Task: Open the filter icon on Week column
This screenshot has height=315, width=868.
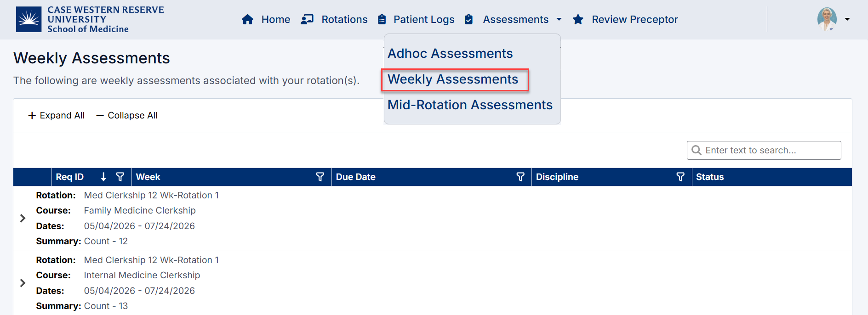Action: click(320, 177)
